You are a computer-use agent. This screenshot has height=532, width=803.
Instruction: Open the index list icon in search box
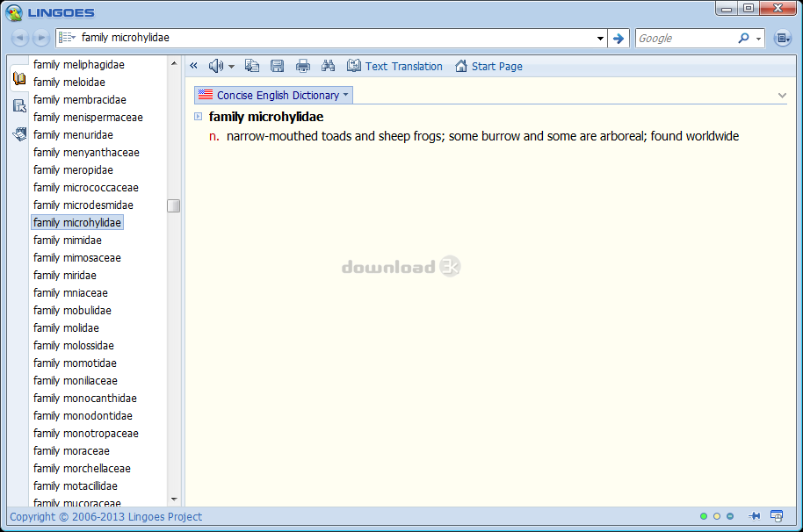[67, 38]
